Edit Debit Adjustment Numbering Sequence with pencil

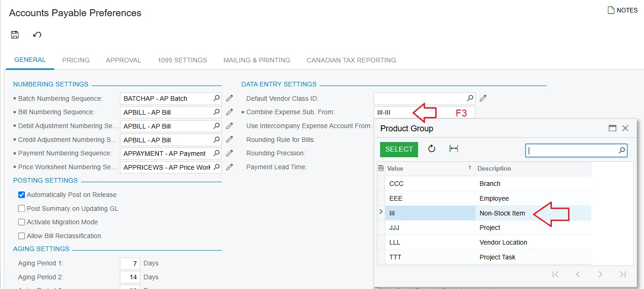(230, 126)
